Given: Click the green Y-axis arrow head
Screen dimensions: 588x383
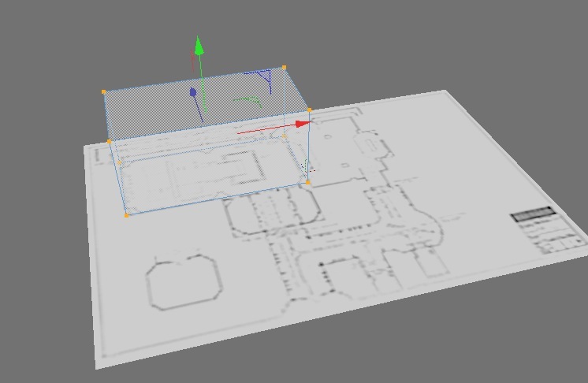Looking at the screenshot, I should pos(199,46).
